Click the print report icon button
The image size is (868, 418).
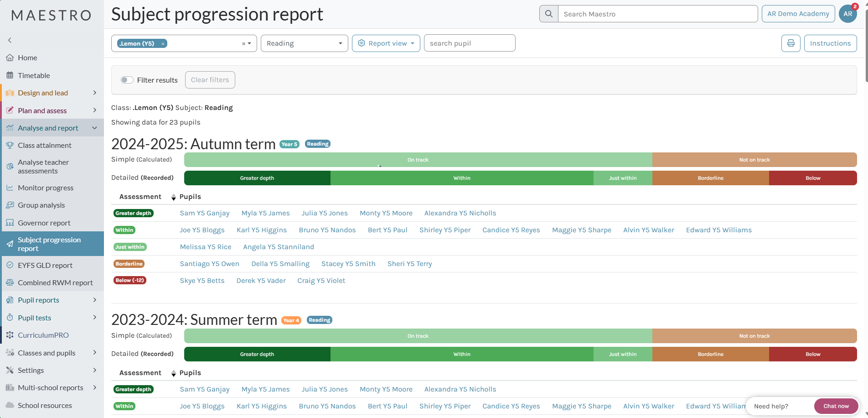tap(790, 43)
